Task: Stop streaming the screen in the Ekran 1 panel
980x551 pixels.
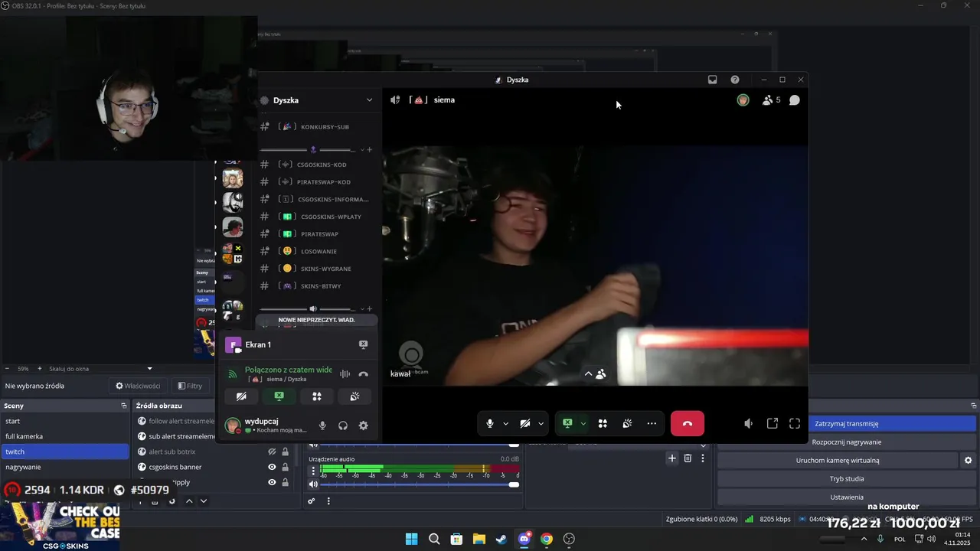Action: (x=364, y=344)
